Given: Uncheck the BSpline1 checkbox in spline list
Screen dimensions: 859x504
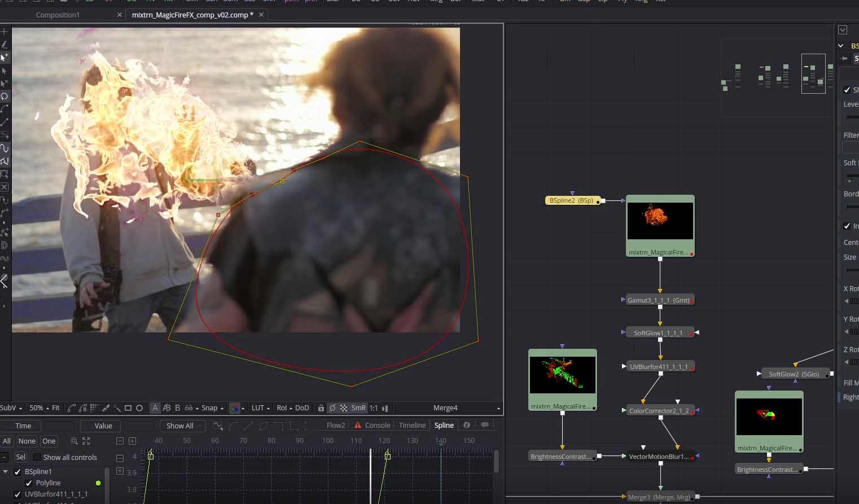Looking at the screenshot, I should click(17, 472).
